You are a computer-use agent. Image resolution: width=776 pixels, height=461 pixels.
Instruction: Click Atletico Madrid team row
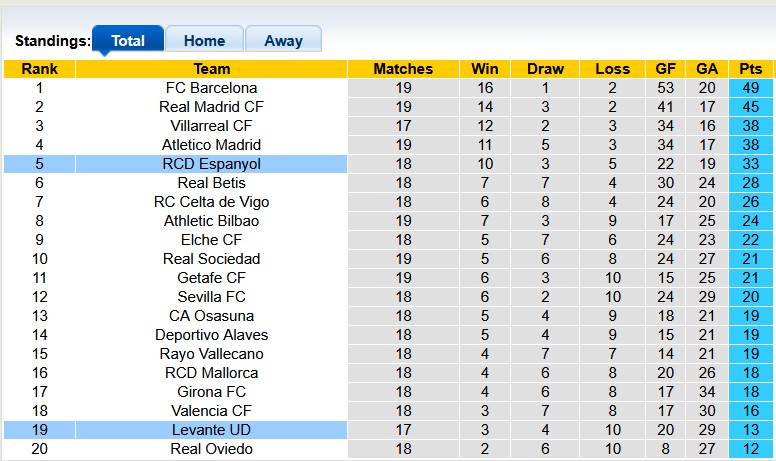point(212,145)
